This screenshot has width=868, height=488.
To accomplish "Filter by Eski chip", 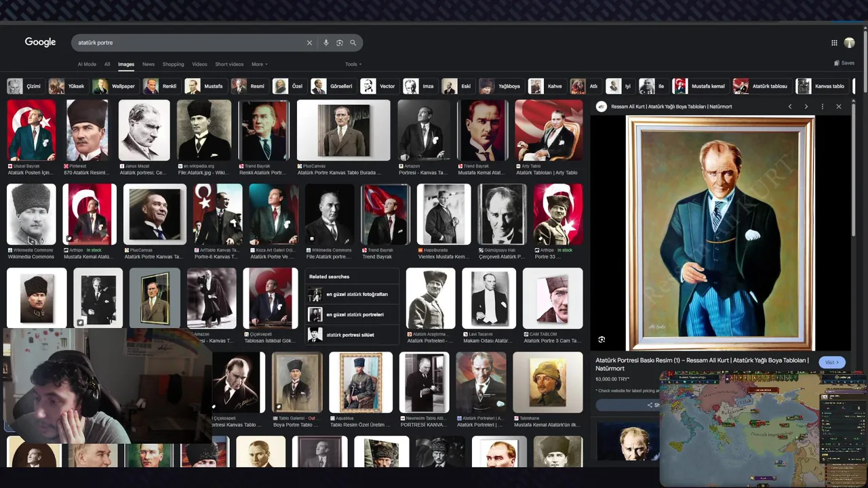I will [457, 86].
